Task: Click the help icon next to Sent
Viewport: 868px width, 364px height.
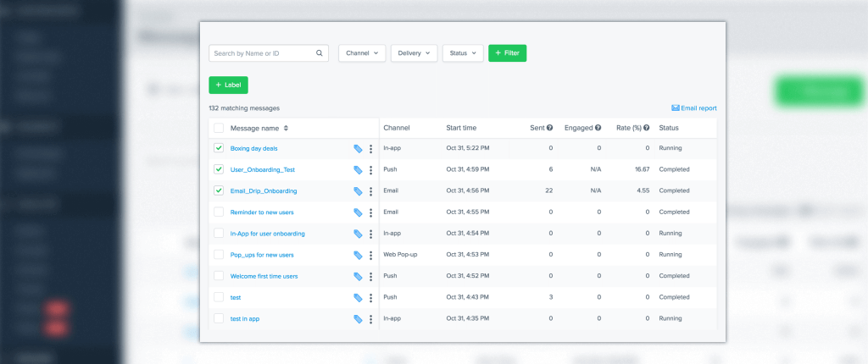Action: click(549, 128)
